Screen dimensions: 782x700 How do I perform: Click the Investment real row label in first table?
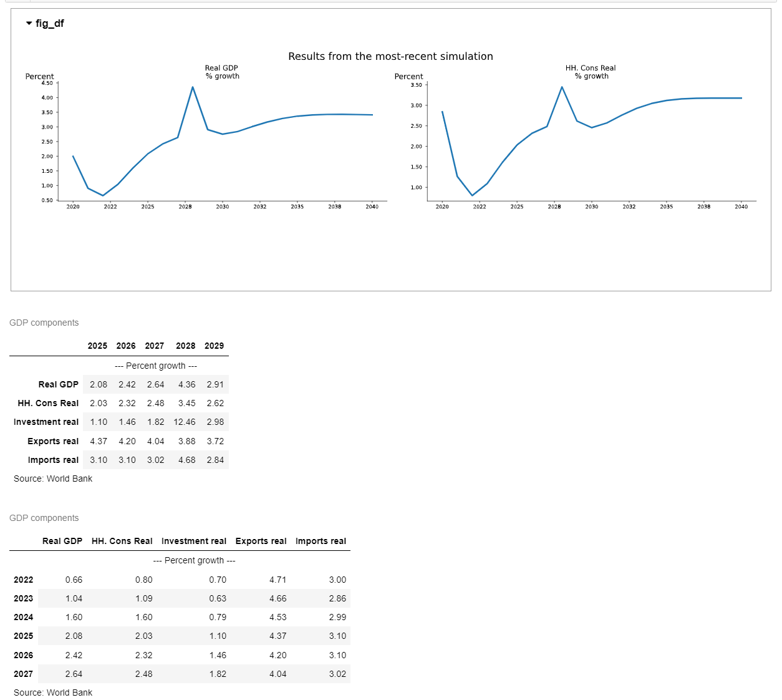pos(46,422)
